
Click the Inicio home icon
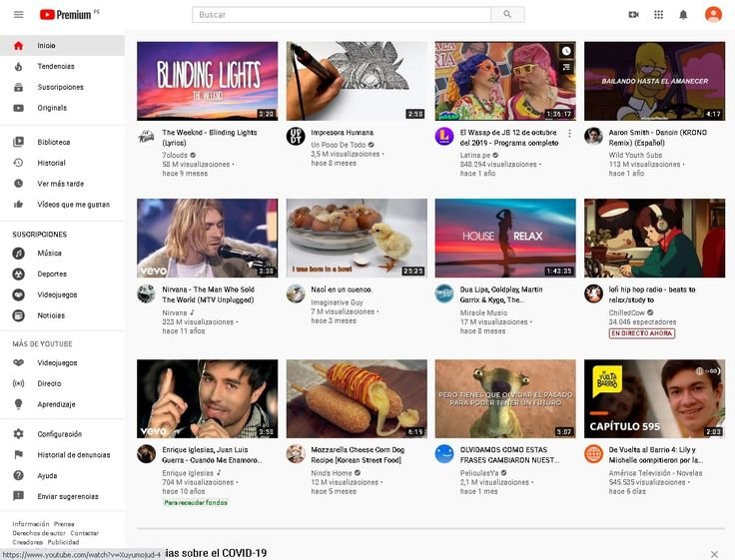click(x=18, y=46)
